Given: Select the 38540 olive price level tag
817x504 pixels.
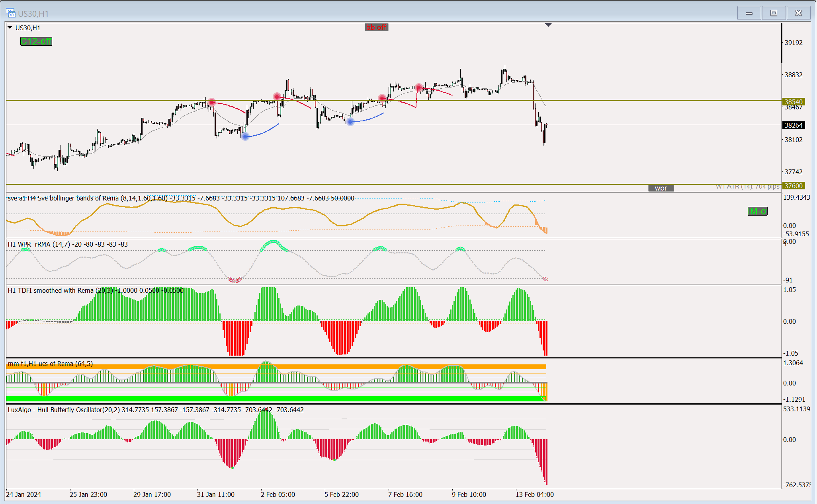Looking at the screenshot, I should (793, 102).
